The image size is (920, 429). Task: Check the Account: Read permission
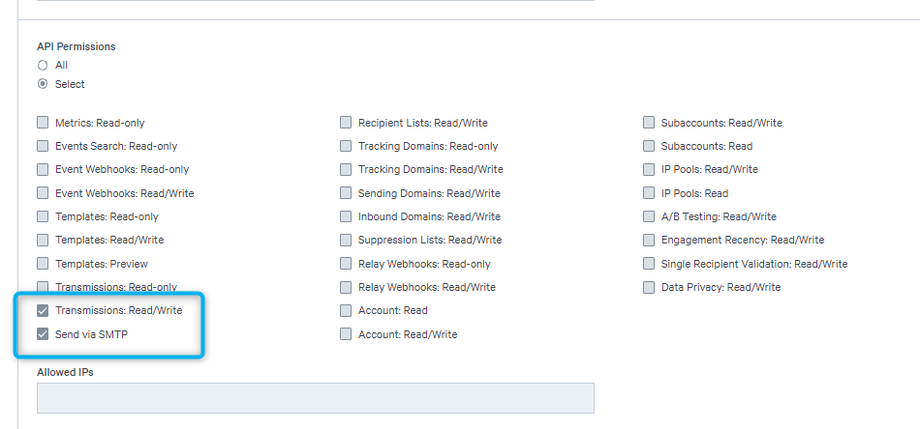click(346, 311)
